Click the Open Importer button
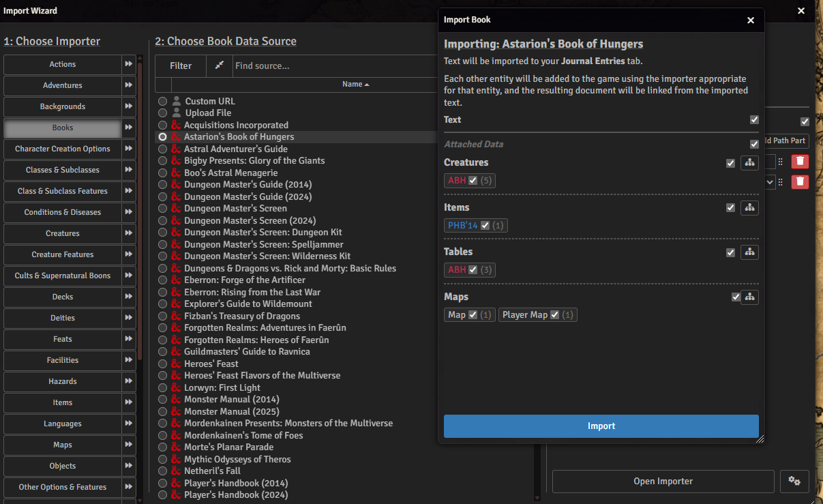The width and height of the screenshot is (823, 504). (x=663, y=481)
